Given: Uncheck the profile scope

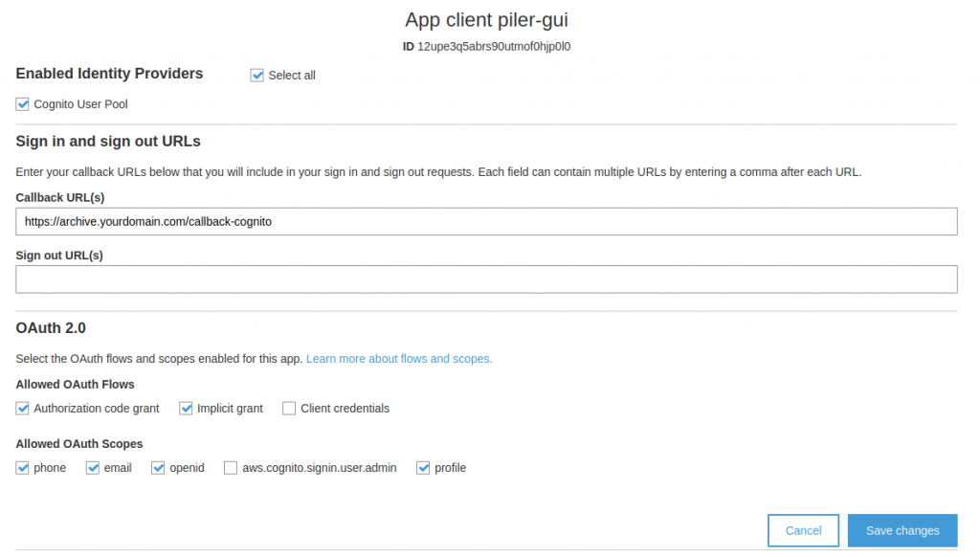Looking at the screenshot, I should pos(424,468).
